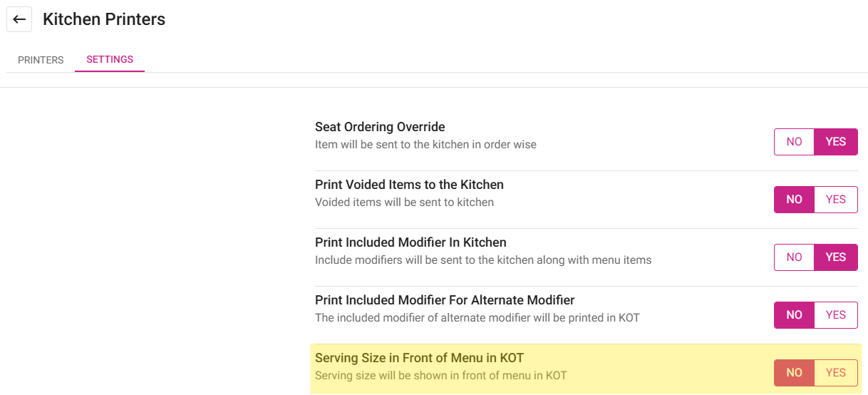This screenshot has width=868, height=395.
Task: Choose YES for Included Modifier For Alternate Modifier
Action: point(835,315)
